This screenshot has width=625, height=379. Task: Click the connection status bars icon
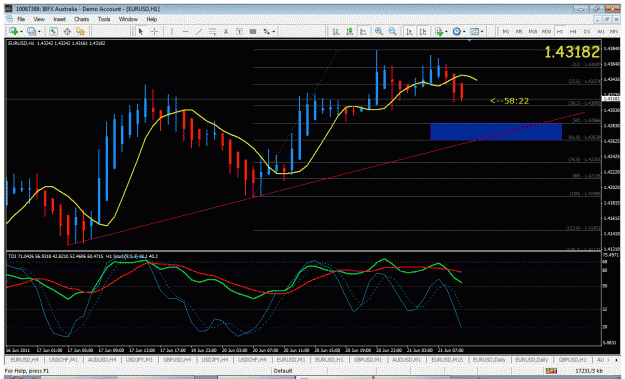(551, 371)
